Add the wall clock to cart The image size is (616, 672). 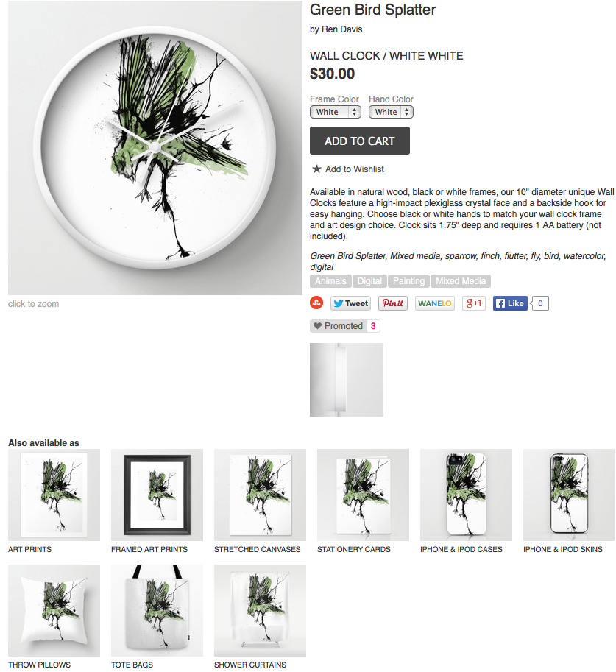tap(360, 141)
